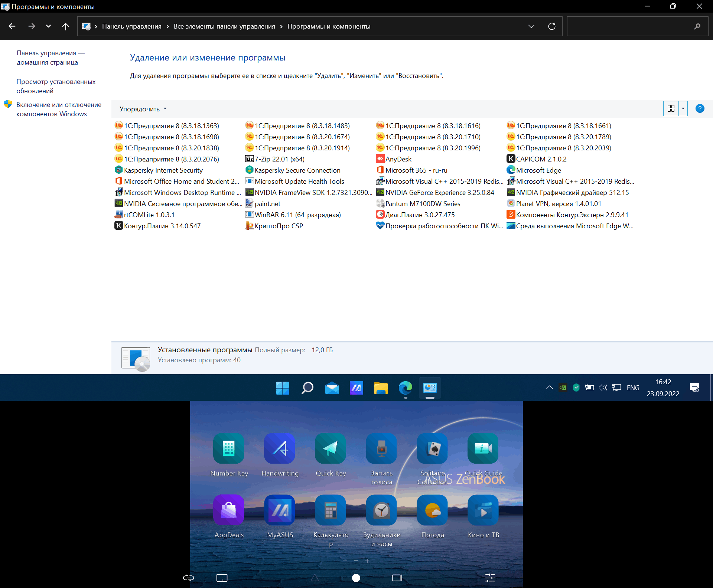Viewport: 713px width, 588px height.
Task: Select CAPICOM 2.1.0.2 entry
Action: tap(537, 159)
